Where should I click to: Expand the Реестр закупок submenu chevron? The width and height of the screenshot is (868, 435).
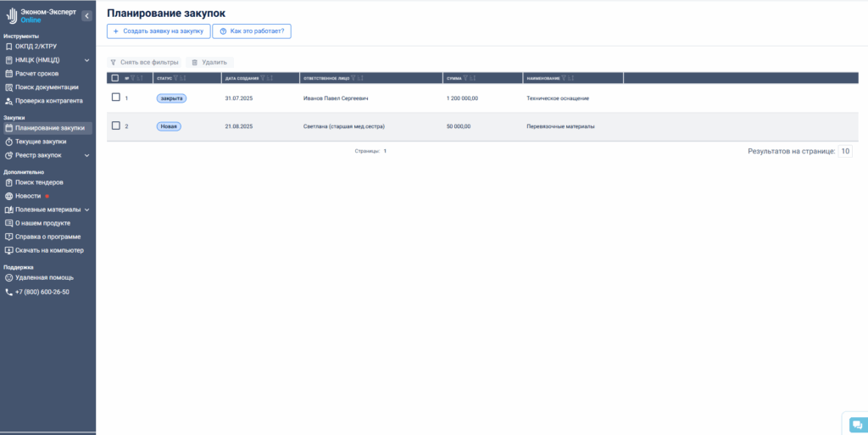87,155
